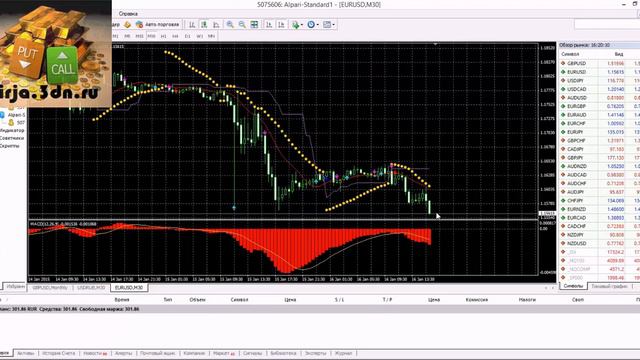
Task: Open the Новости terminal tab
Action: (95, 353)
